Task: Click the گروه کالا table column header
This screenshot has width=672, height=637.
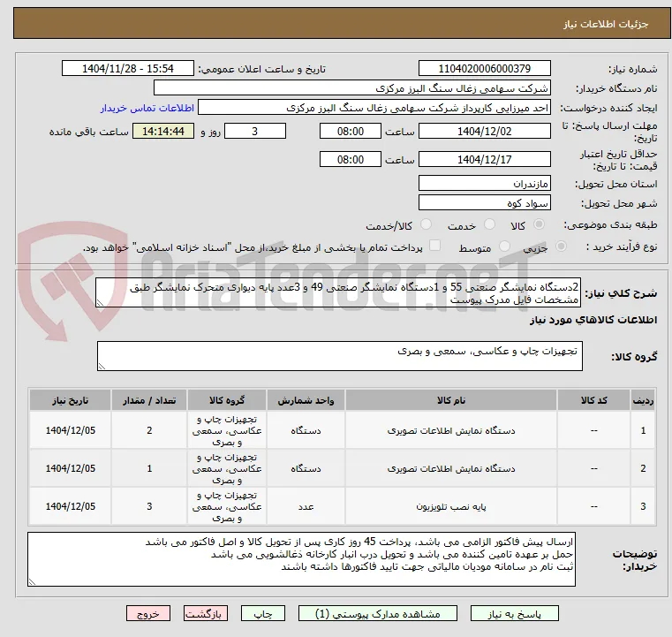Action: point(227,400)
